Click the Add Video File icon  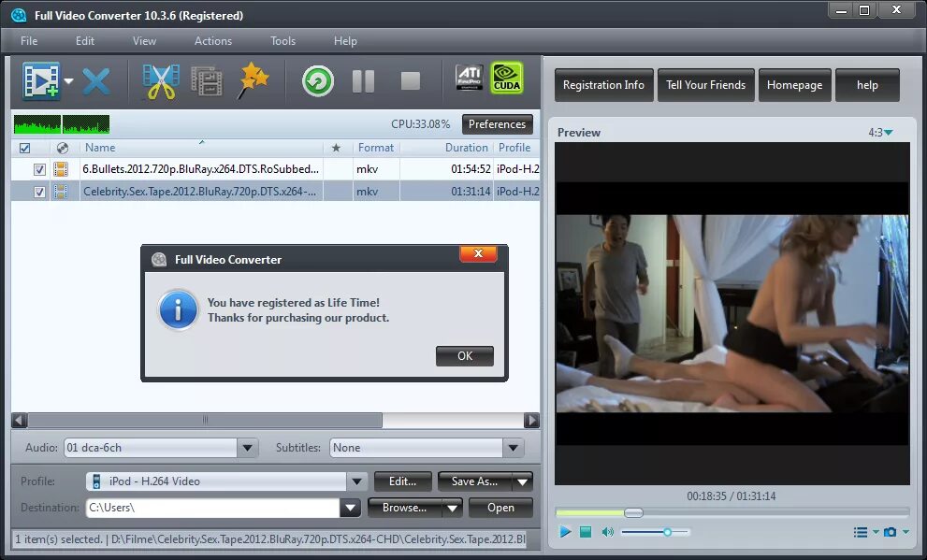[x=41, y=80]
